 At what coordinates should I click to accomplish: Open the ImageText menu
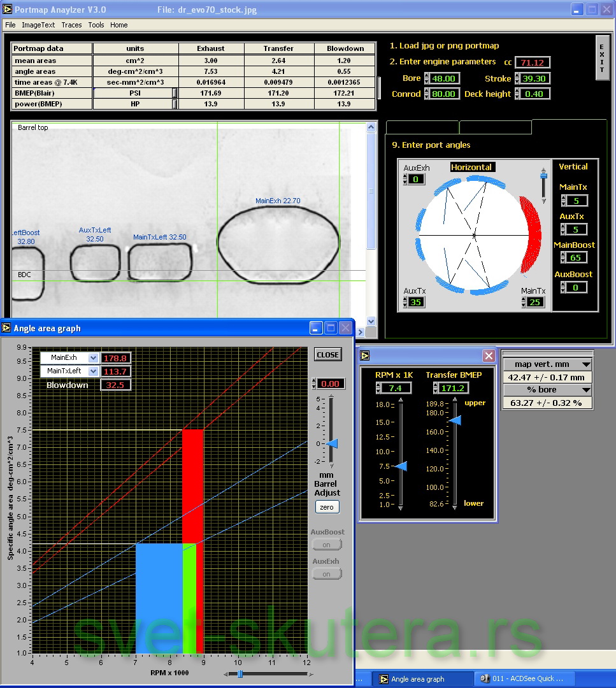tap(38, 25)
